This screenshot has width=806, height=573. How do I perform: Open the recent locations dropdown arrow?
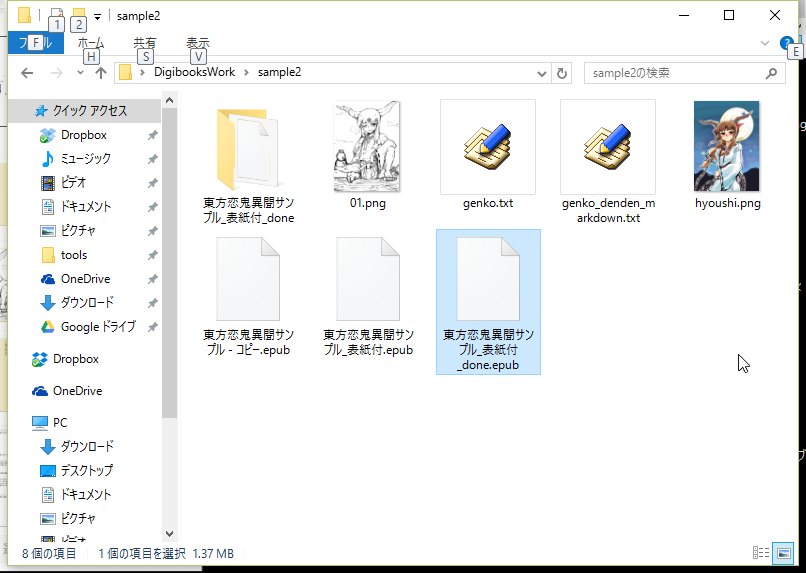(80, 73)
